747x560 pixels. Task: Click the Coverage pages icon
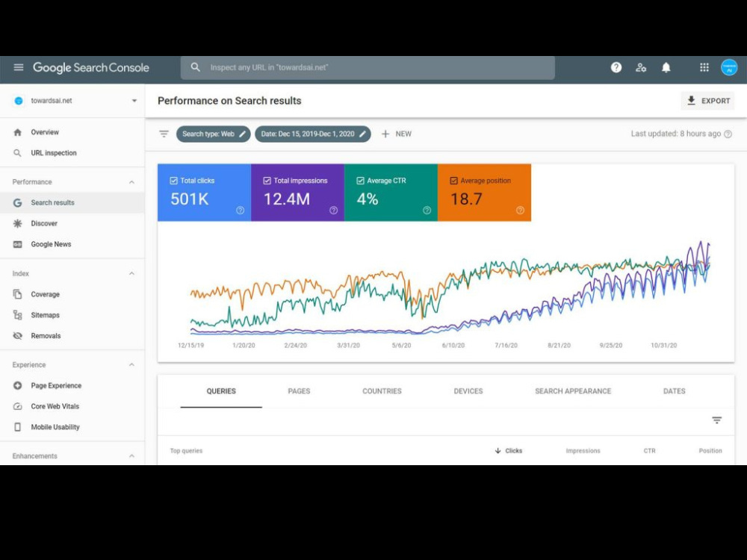[x=18, y=294]
